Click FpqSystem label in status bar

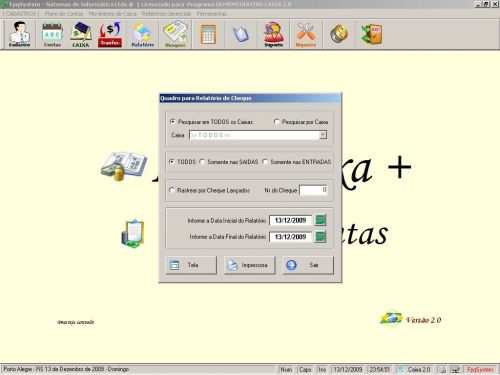tap(480, 369)
